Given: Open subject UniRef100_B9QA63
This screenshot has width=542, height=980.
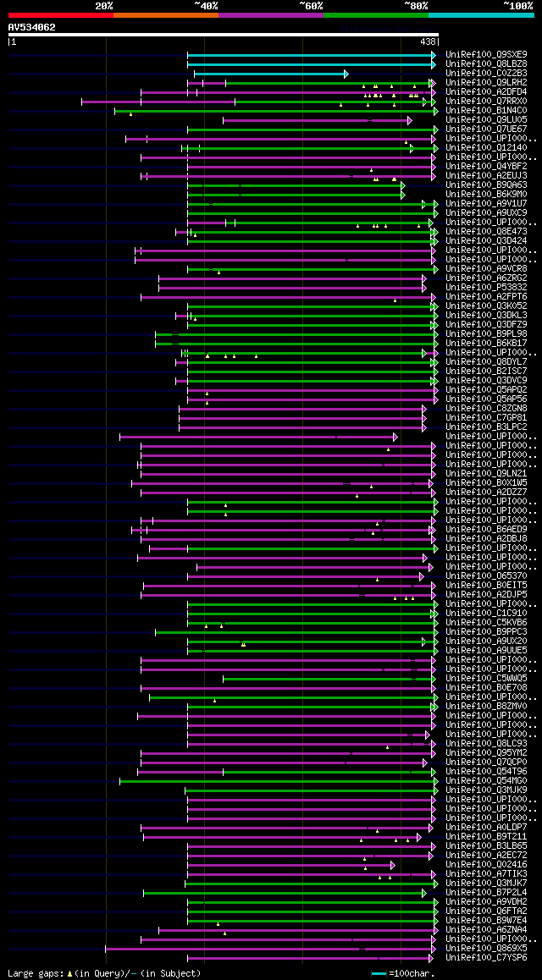Looking at the screenshot, I should point(486,185).
